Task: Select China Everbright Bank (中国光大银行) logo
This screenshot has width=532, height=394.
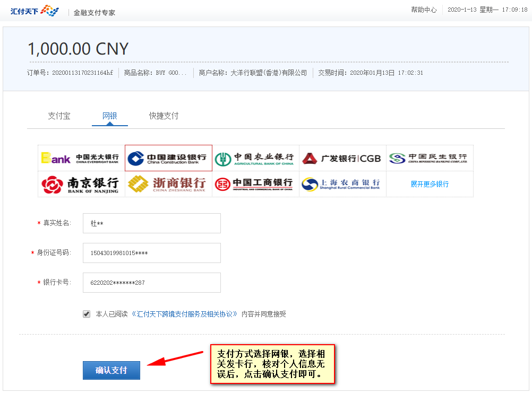Action: (x=81, y=158)
